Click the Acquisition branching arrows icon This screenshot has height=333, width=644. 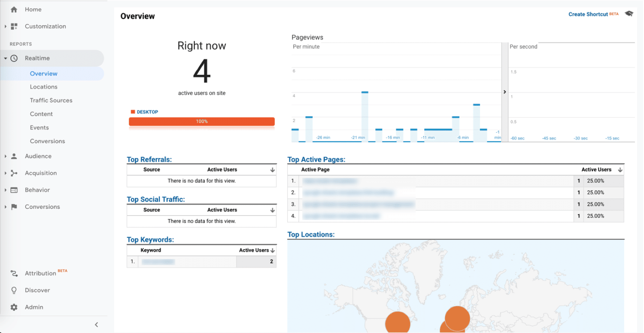14,173
